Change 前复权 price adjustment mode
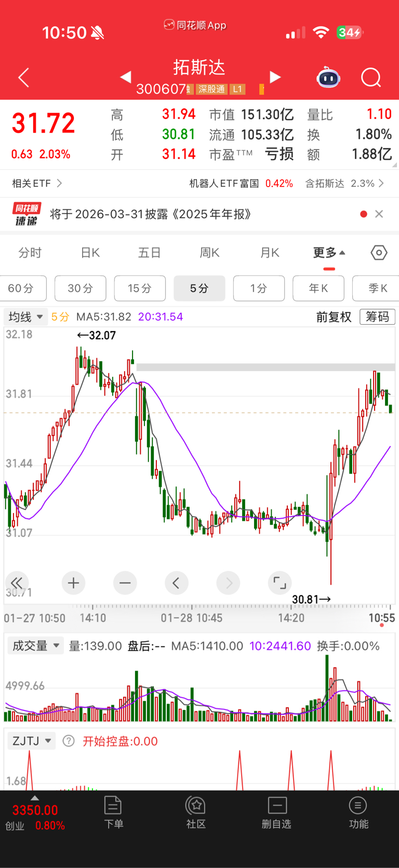Viewport: 399px width, 868px height. coord(334,317)
